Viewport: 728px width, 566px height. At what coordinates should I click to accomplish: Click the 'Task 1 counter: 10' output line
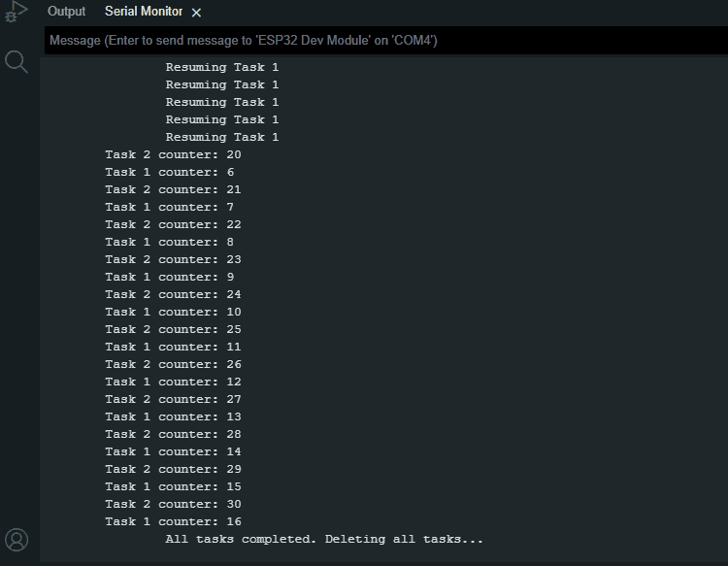click(x=173, y=312)
